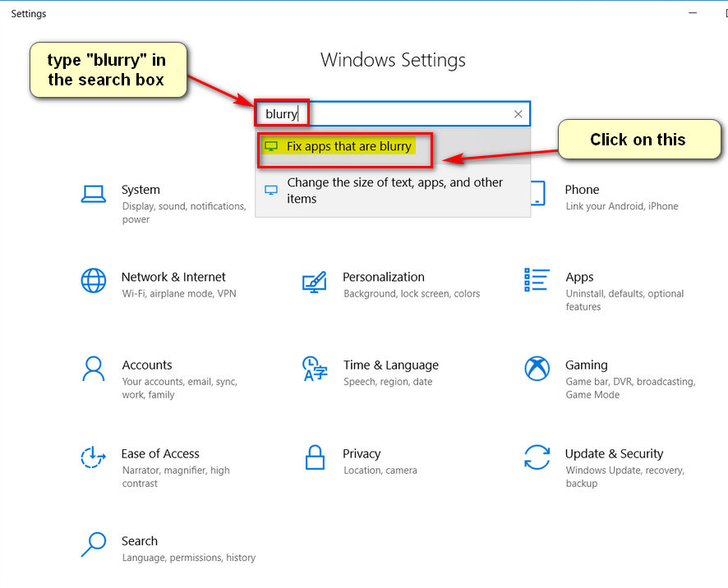Click 'Windows Update, recovery, backup' description
Screen dimensions: 728x588
click(x=624, y=476)
